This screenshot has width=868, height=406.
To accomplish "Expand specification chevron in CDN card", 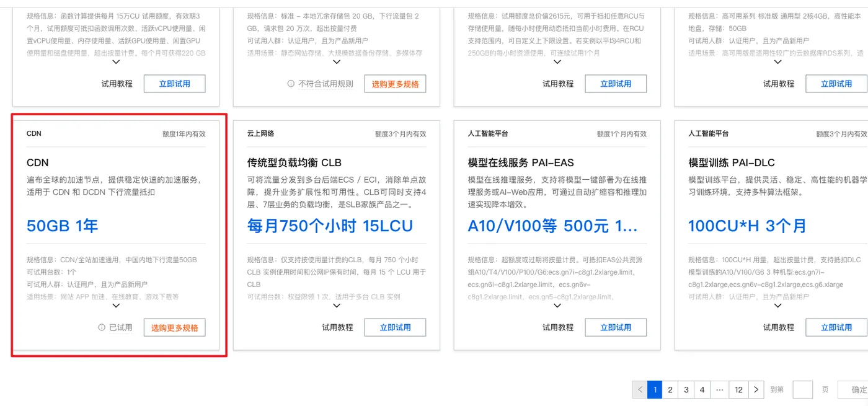I will (x=116, y=306).
